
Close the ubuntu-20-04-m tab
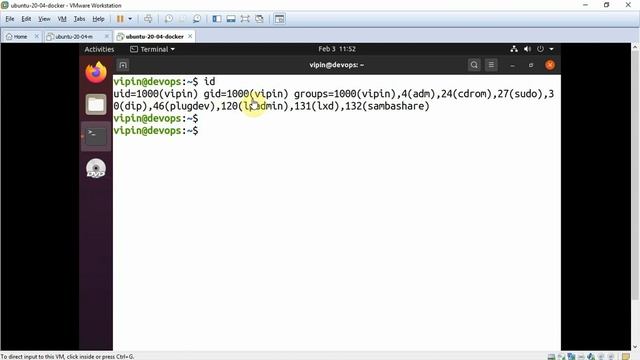[107, 36]
